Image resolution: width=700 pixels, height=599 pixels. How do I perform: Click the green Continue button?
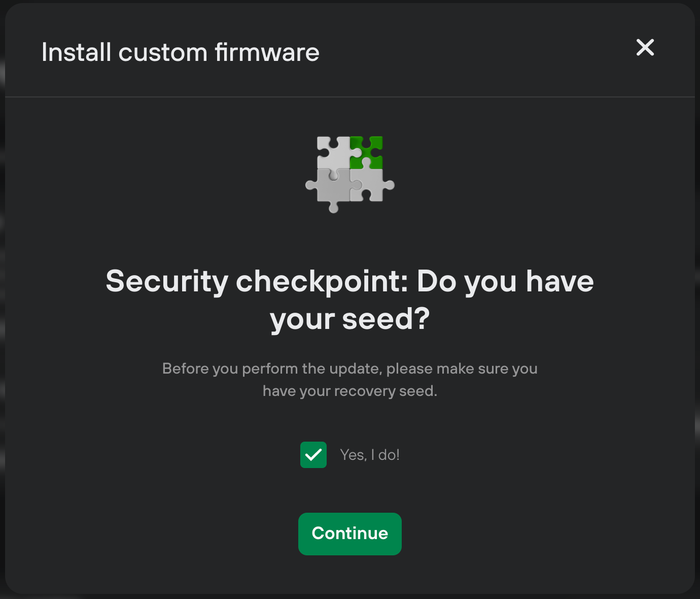point(350,534)
